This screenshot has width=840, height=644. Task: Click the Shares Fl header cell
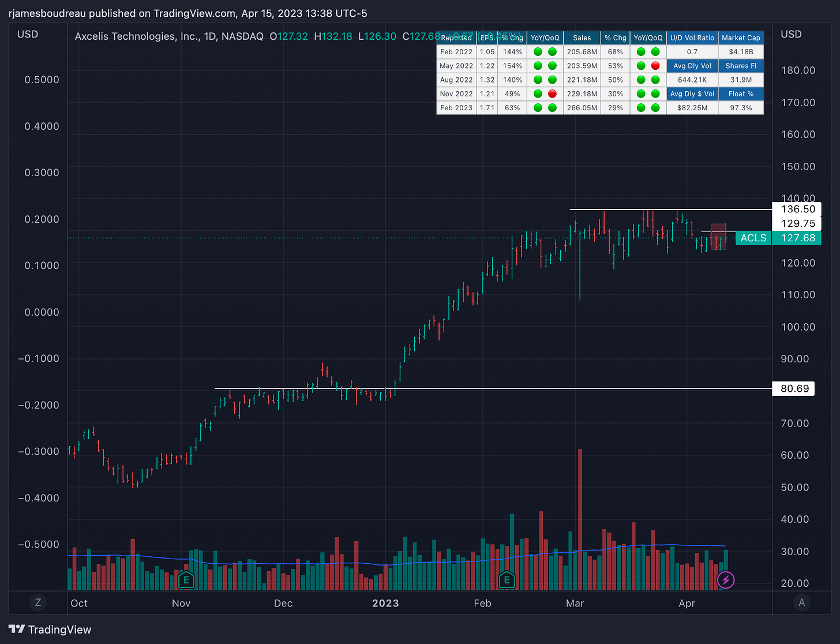(x=741, y=66)
